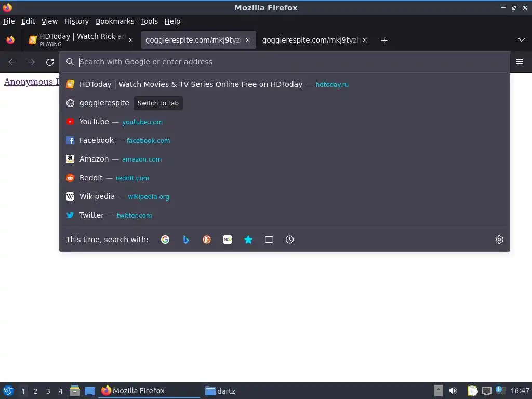This screenshot has width=532, height=399.
Task: Open the Tools menu
Action: [x=149, y=21]
